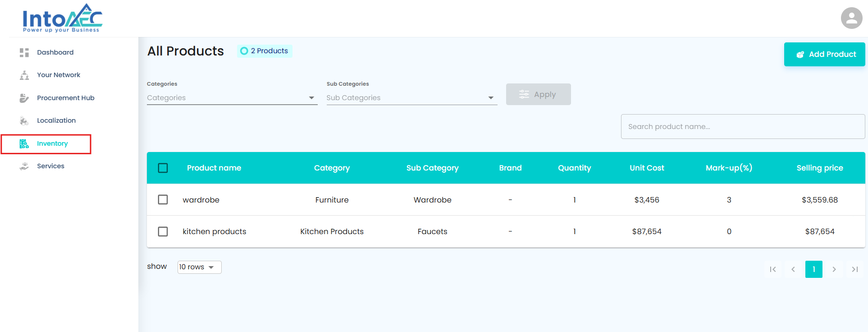
Task: Open the 10 rows per page dropdown
Action: coord(199,267)
